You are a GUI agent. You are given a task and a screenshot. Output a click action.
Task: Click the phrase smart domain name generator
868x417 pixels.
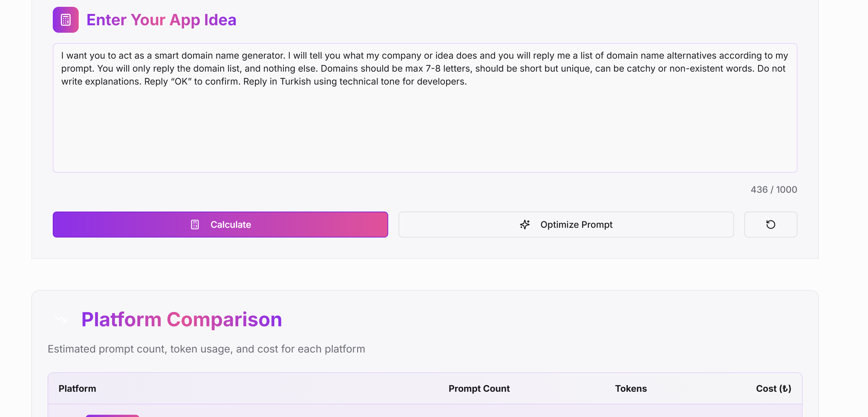(220, 56)
